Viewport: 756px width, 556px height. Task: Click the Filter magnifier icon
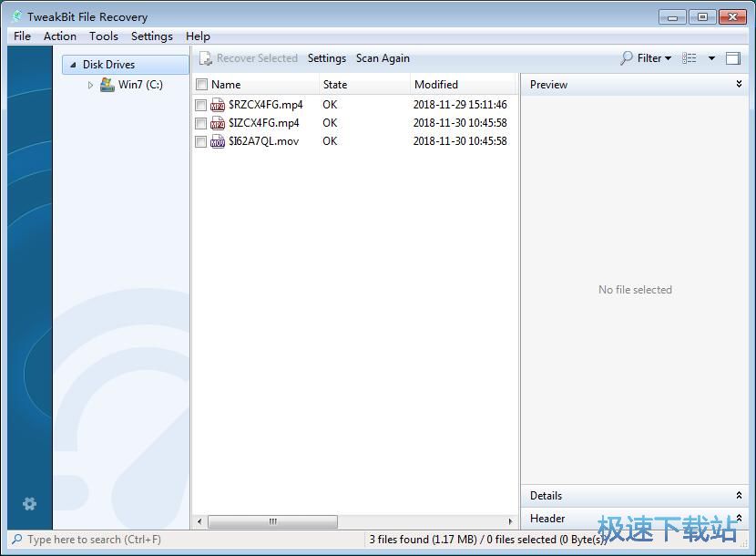(x=627, y=58)
